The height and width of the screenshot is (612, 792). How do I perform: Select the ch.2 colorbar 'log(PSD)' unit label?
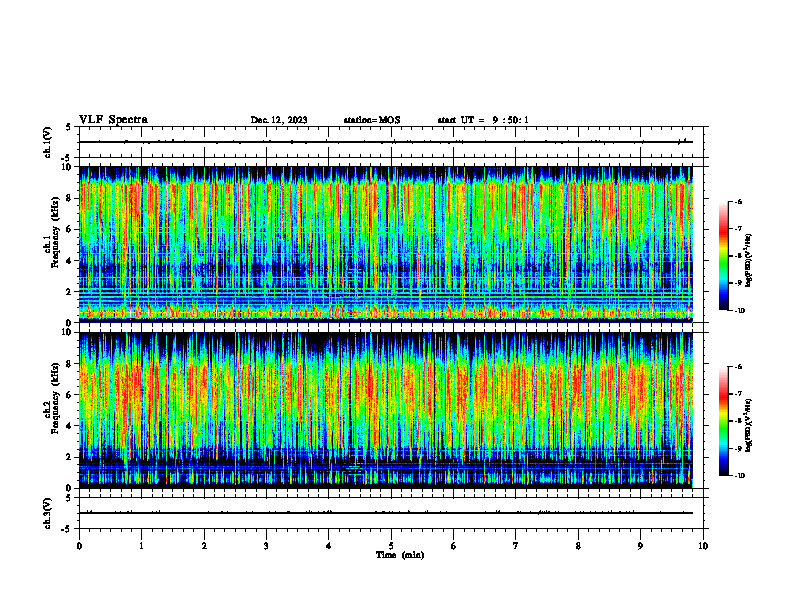(x=749, y=425)
